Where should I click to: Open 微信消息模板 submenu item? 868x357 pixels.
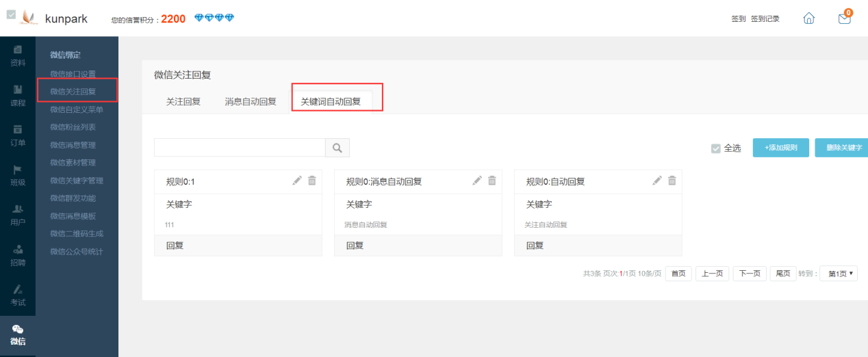[x=73, y=216]
